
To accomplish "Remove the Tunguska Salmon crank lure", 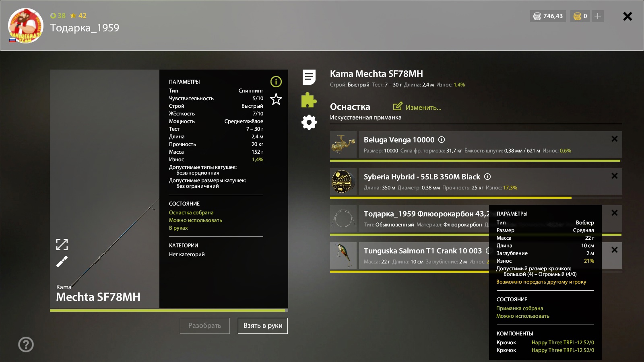I will 615,250.
